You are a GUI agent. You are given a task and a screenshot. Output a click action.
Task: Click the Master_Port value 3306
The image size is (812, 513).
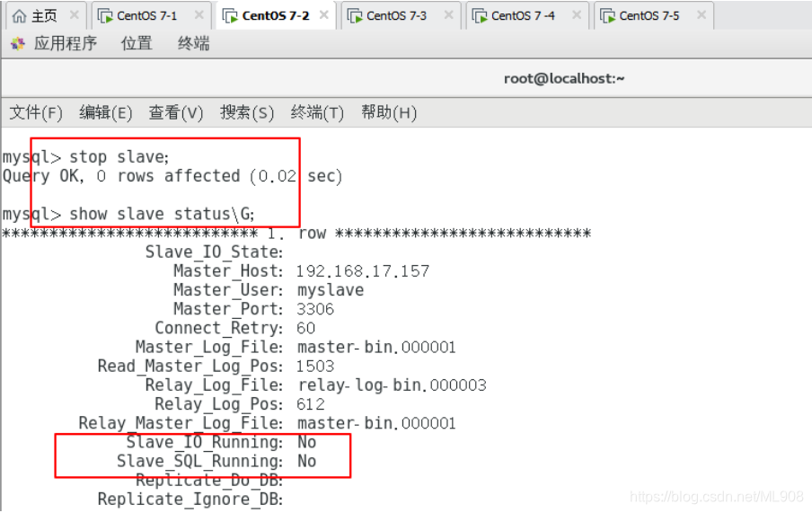[x=315, y=309]
